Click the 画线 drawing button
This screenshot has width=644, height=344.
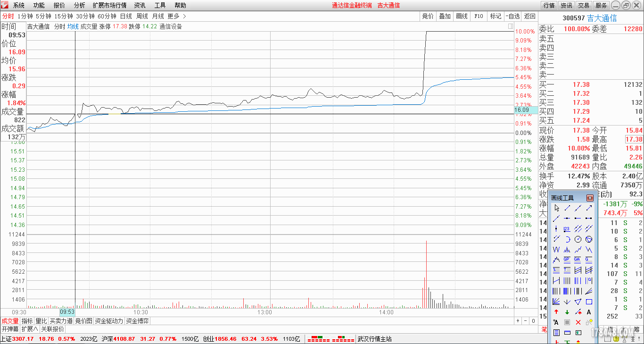[462, 16]
